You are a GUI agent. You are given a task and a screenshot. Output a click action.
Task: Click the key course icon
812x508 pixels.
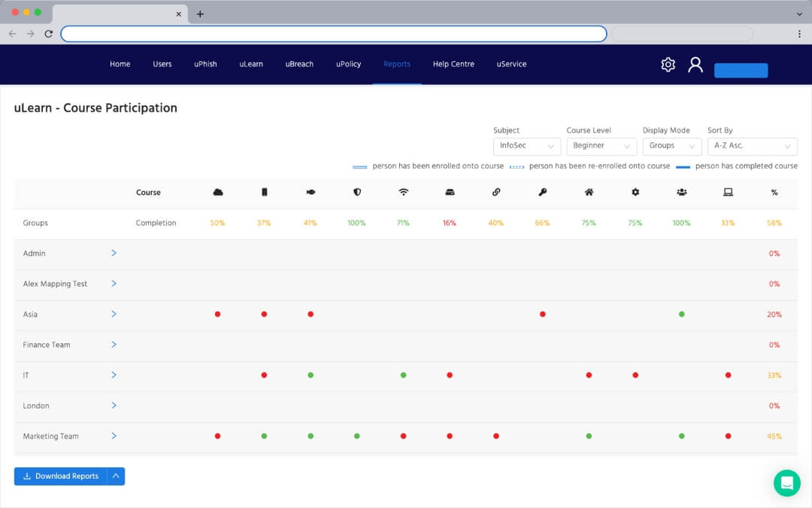(542, 193)
